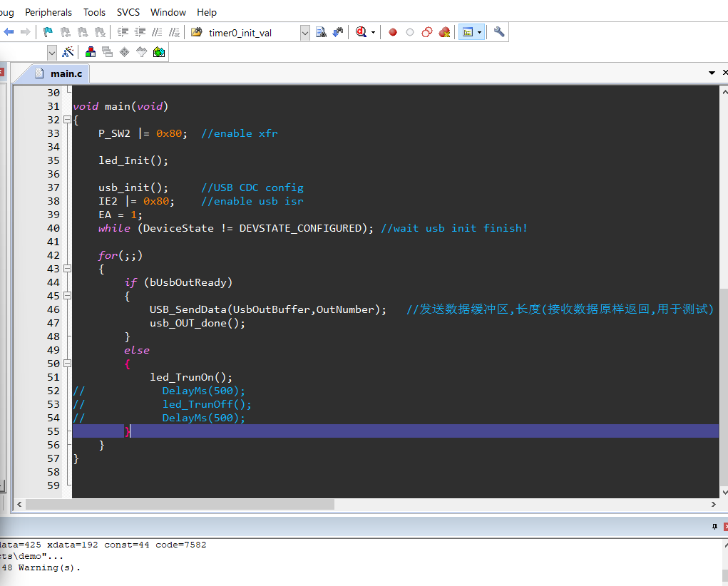Expand the target selection dropdown
Viewport: 728px width, 586px height.
pos(52,53)
